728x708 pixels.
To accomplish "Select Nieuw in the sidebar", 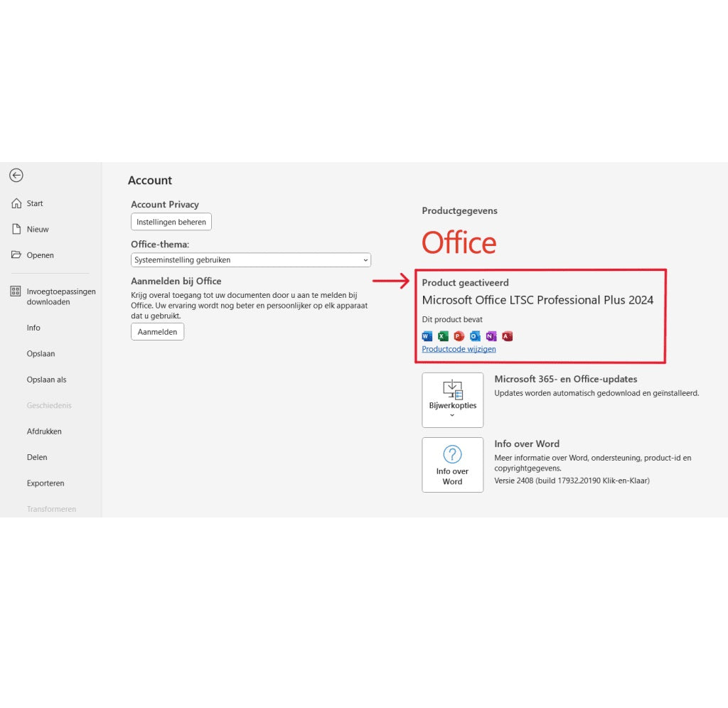I will [37, 230].
